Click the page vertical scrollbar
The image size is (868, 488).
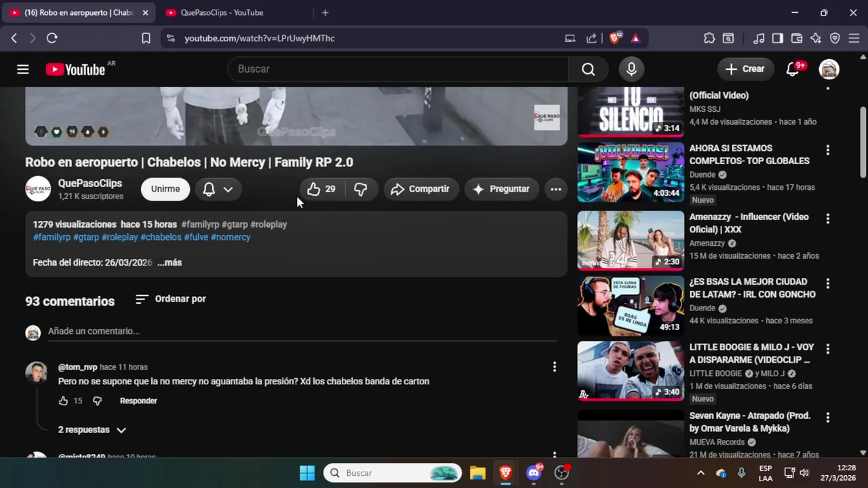click(x=863, y=142)
